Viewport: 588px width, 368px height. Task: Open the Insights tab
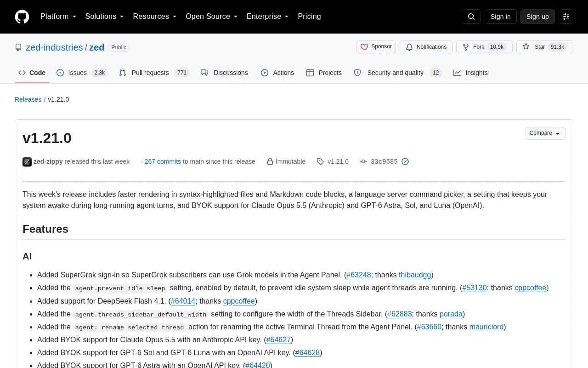(x=470, y=73)
